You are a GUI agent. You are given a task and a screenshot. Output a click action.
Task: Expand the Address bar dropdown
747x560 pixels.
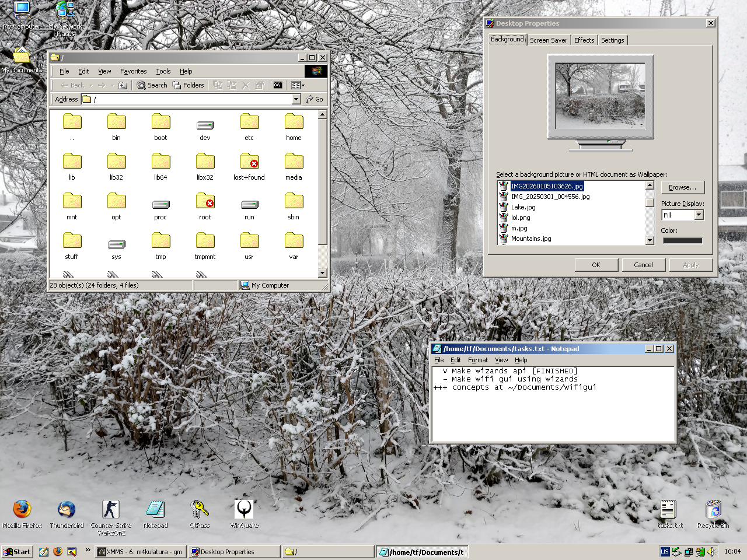(x=296, y=99)
